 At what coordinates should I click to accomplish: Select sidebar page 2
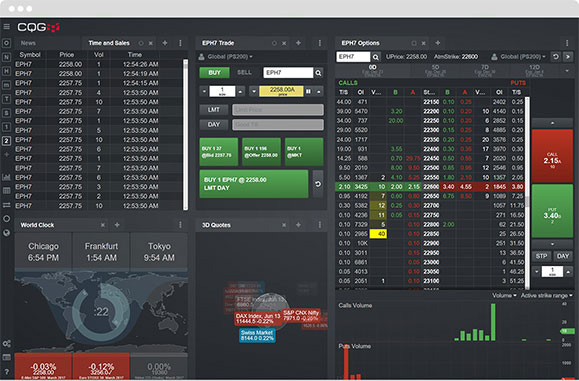pos(6,141)
